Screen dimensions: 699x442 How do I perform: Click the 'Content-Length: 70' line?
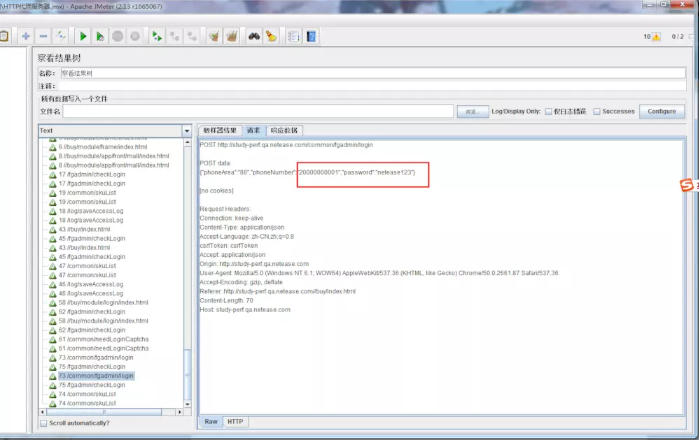[x=226, y=301]
